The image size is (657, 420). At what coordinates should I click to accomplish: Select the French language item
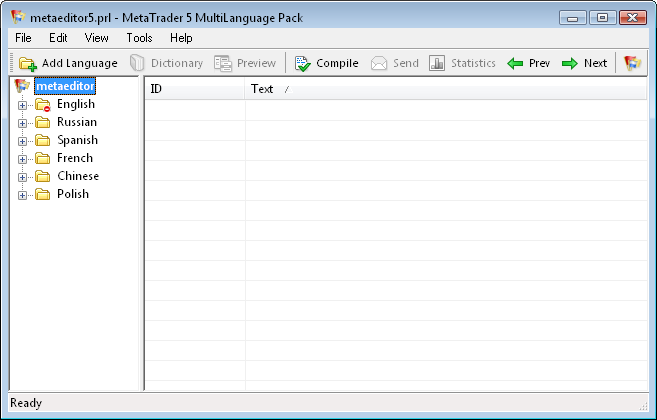click(75, 158)
